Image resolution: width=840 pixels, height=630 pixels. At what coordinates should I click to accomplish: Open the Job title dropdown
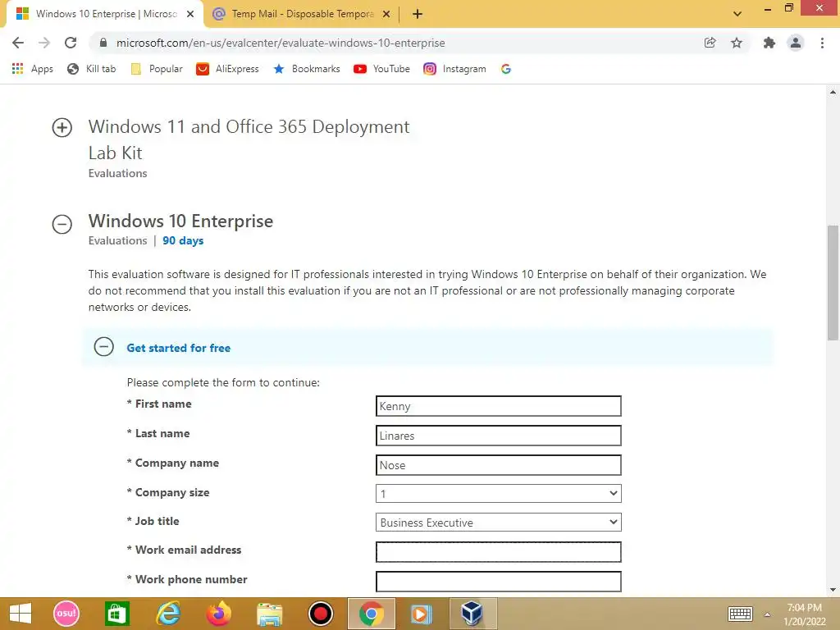[498, 523]
